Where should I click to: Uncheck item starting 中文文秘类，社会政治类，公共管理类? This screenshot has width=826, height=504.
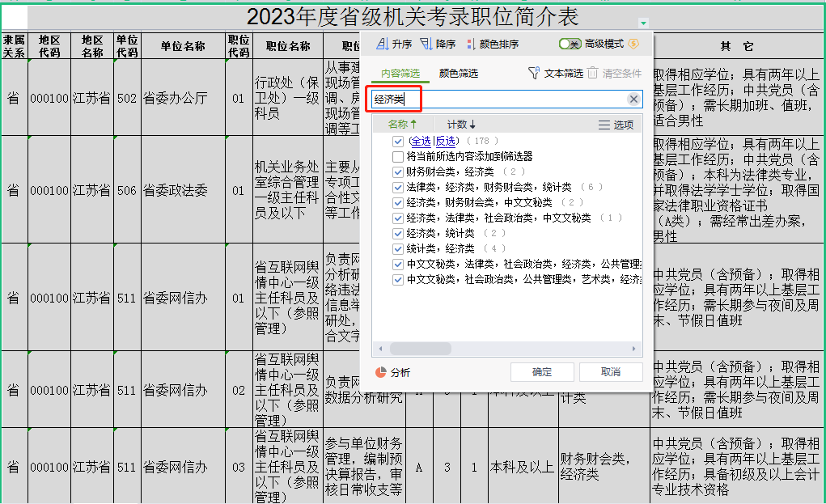pyautogui.click(x=398, y=280)
